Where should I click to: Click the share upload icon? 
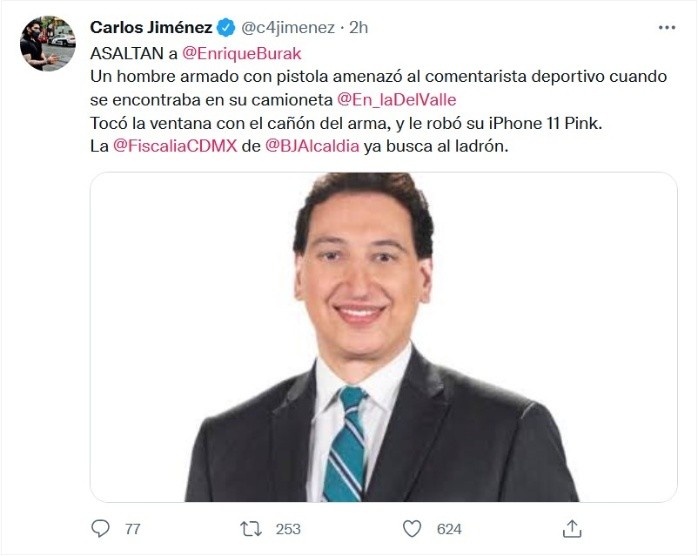tap(572, 528)
